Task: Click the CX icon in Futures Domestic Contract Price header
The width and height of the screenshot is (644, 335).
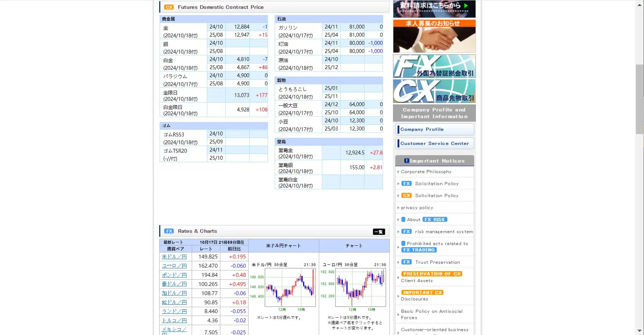Action: point(169,7)
